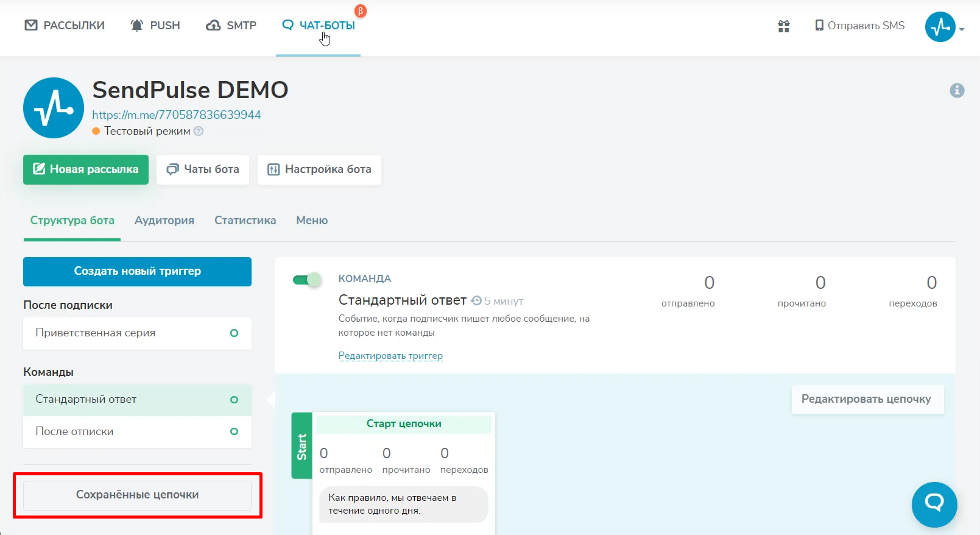This screenshot has width=980, height=535.
Task: Open the m.me bot link
Action: [177, 115]
